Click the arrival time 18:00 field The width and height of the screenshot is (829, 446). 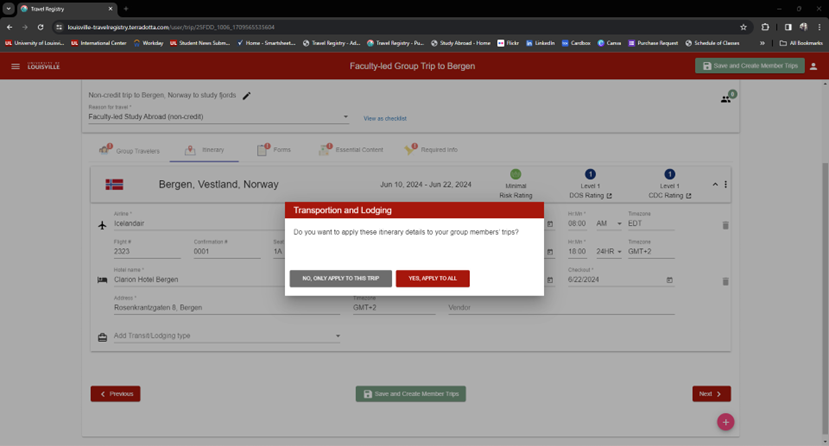coord(577,252)
